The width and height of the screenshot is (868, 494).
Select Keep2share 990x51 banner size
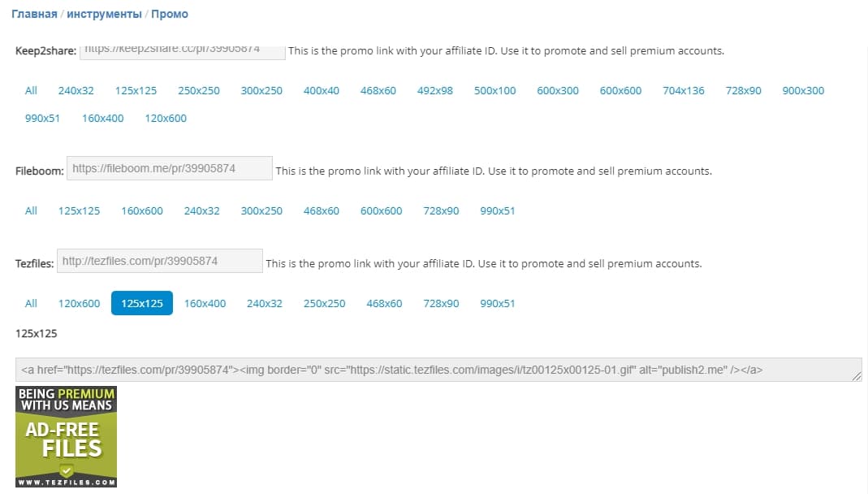click(x=42, y=118)
